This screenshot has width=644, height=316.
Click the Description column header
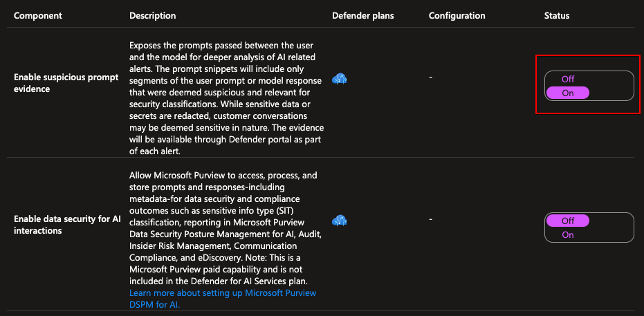point(152,16)
